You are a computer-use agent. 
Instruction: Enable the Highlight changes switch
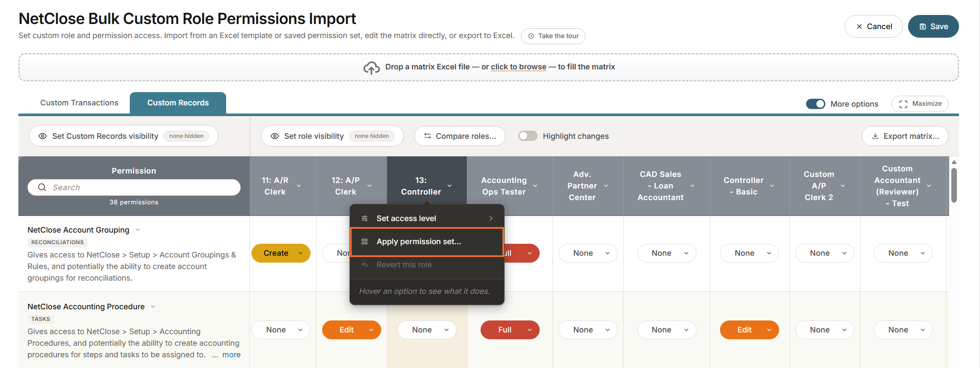tap(528, 136)
